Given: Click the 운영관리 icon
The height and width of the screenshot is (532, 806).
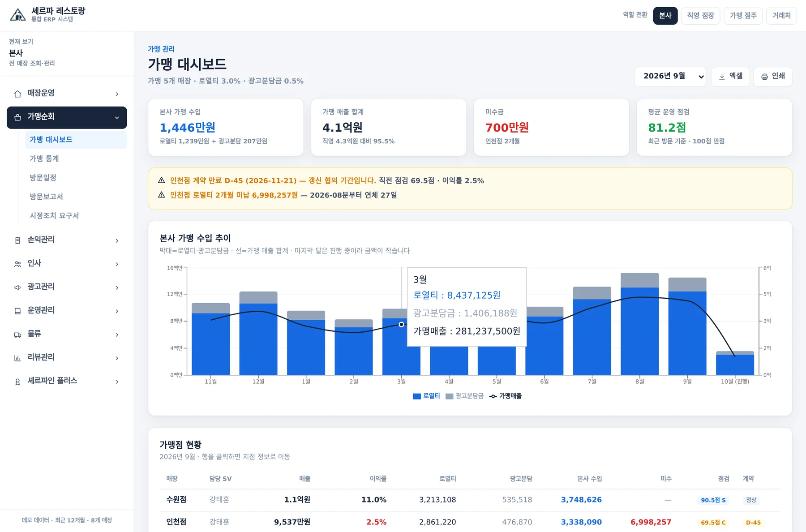Looking at the screenshot, I should 17,311.
